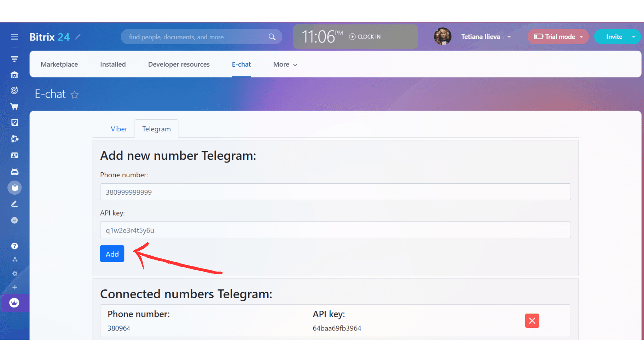The height and width of the screenshot is (362, 644).
Task: Open the Feed icon in sidebar
Action: (14, 59)
